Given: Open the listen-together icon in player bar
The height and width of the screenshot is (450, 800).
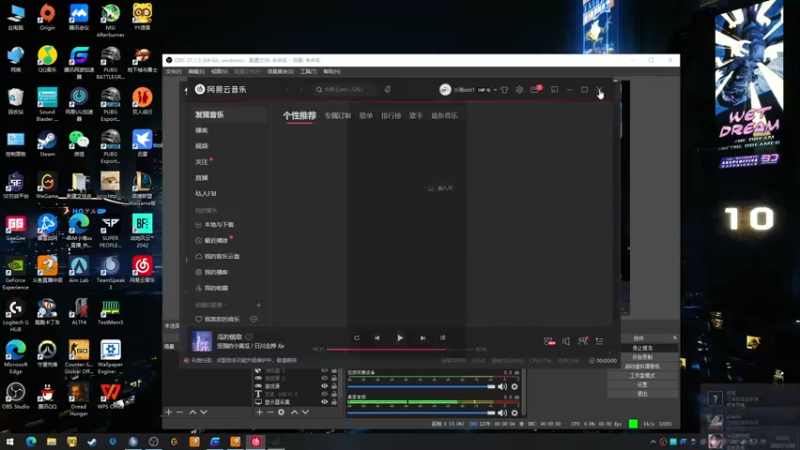Looking at the screenshot, I should (x=583, y=341).
